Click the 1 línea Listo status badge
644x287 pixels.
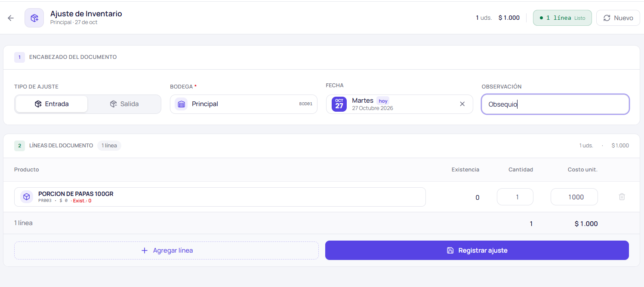tap(562, 18)
